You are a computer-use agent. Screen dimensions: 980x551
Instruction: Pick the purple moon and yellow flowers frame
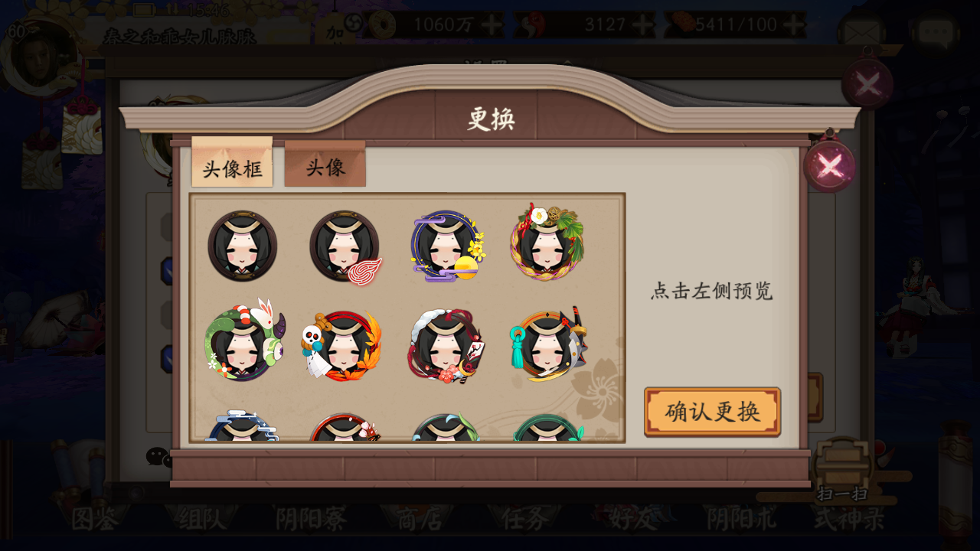coord(446,246)
